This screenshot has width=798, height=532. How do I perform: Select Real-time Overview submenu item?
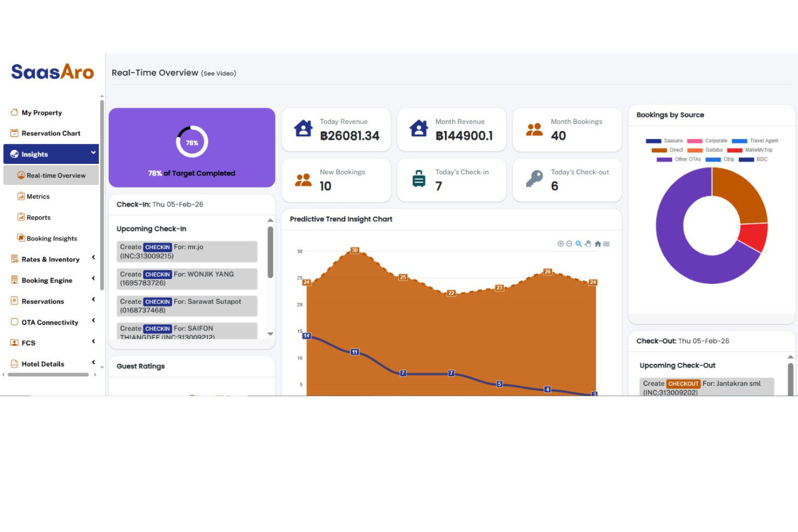pos(51,175)
